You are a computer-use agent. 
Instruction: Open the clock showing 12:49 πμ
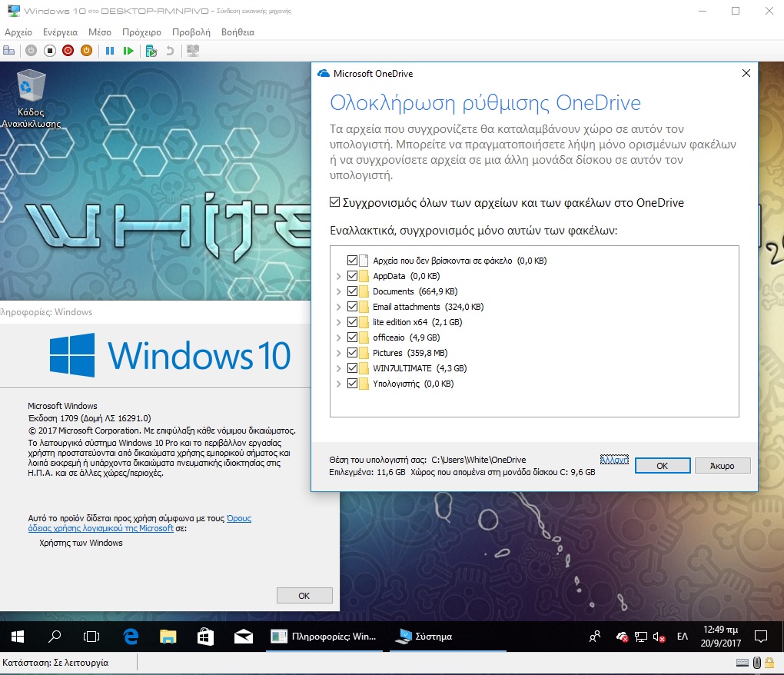tap(720, 637)
